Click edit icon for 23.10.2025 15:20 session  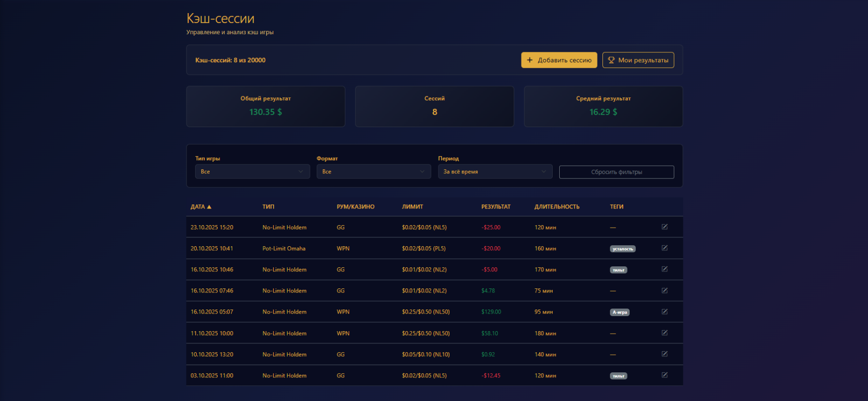pos(664,227)
